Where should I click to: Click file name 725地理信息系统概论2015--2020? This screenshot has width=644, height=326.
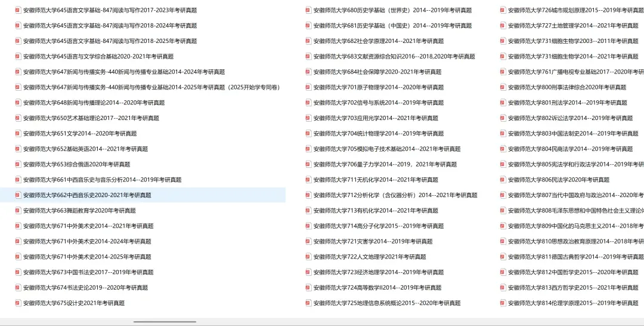click(x=387, y=303)
